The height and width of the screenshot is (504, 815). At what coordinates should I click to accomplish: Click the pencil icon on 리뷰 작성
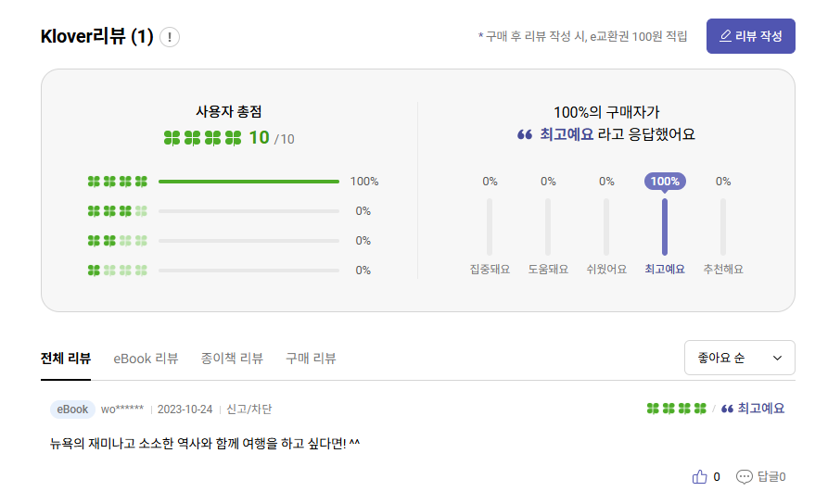pos(725,36)
